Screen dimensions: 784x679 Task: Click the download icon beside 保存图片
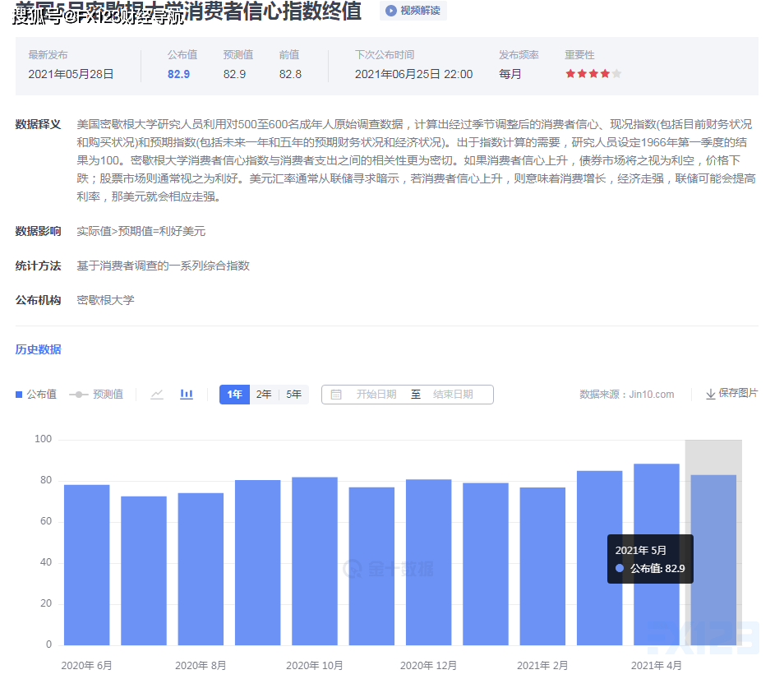710,395
